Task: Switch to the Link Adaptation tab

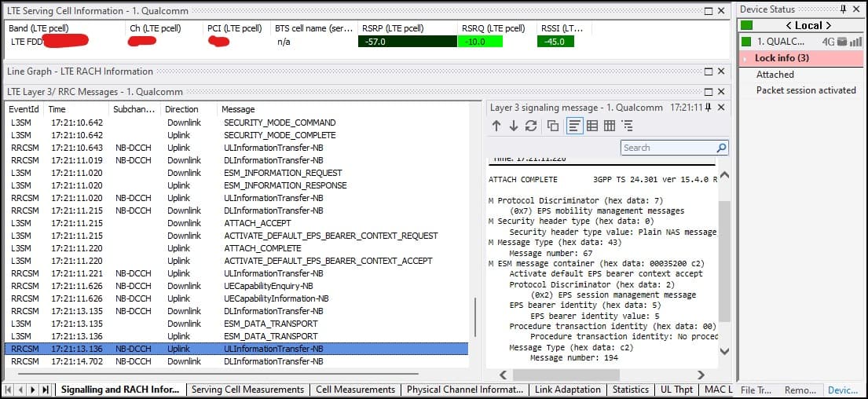Action: click(569, 390)
